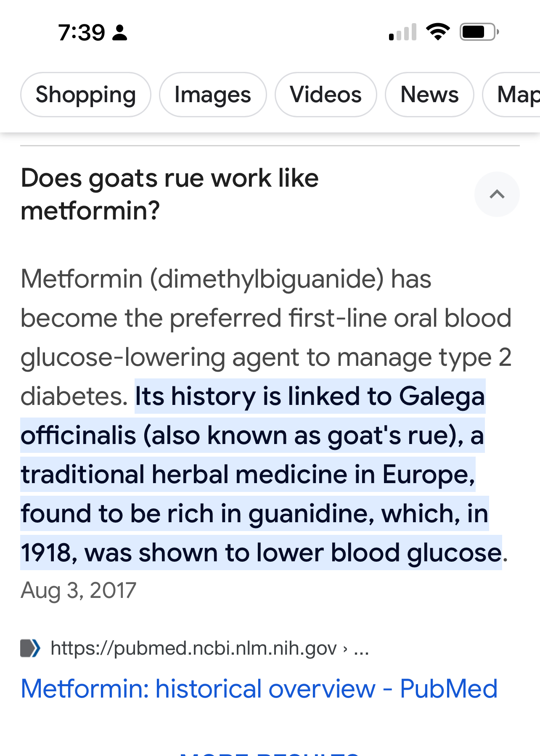Tap the person icon beside the clock
Viewport: 540px width, 756px height.
pos(120,33)
